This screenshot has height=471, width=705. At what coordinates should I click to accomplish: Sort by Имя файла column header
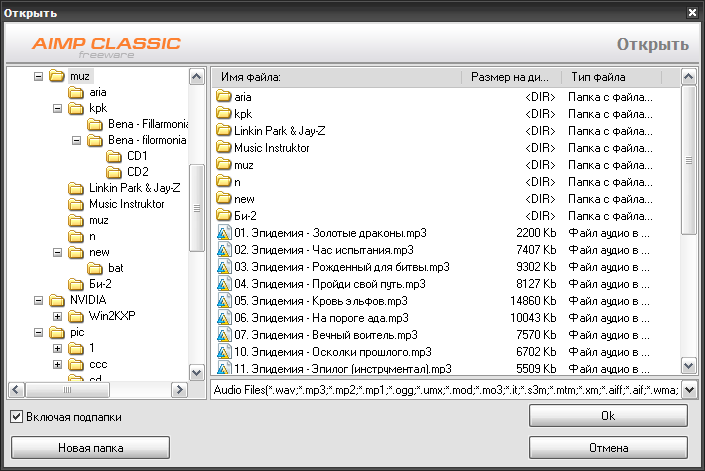337,77
